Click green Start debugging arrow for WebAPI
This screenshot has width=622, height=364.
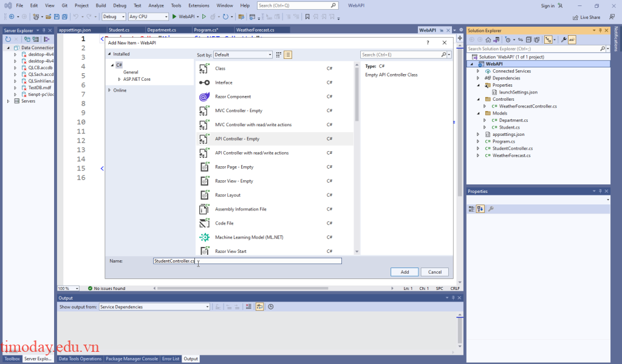click(174, 16)
